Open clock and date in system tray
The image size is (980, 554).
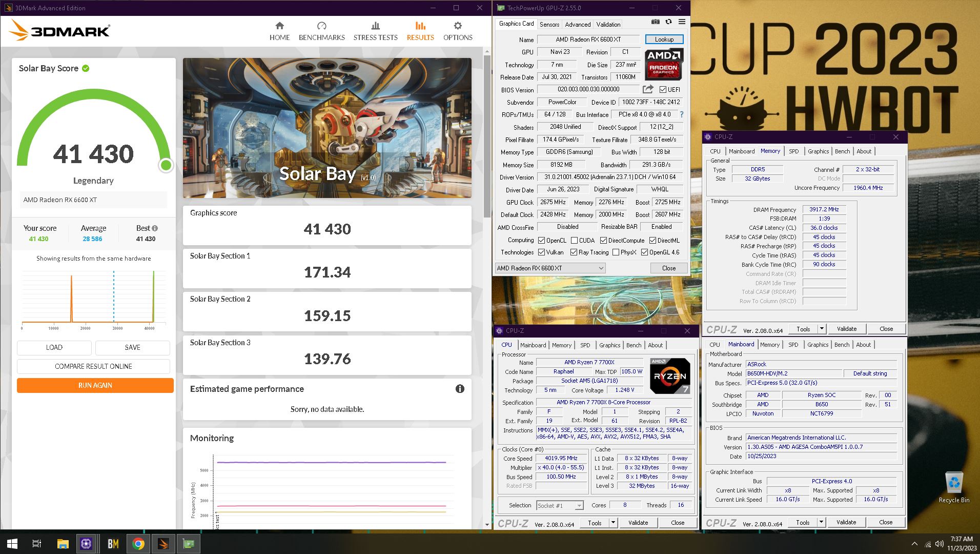point(962,544)
